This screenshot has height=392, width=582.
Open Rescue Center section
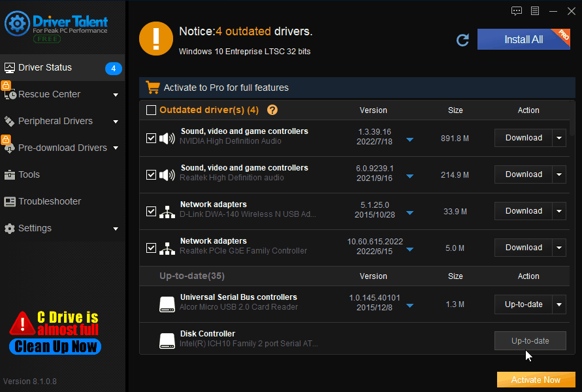point(62,94)
